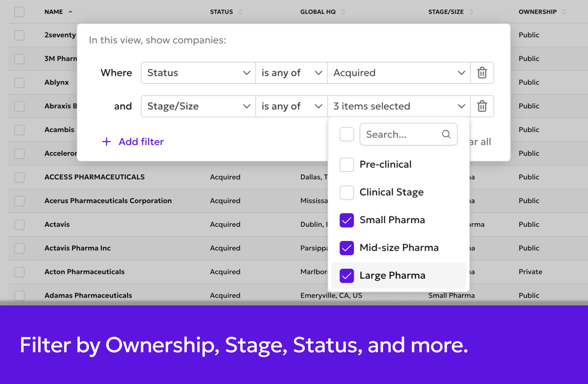Open the Status row 'is any of' operator dropdown

[x=291, y=73]
